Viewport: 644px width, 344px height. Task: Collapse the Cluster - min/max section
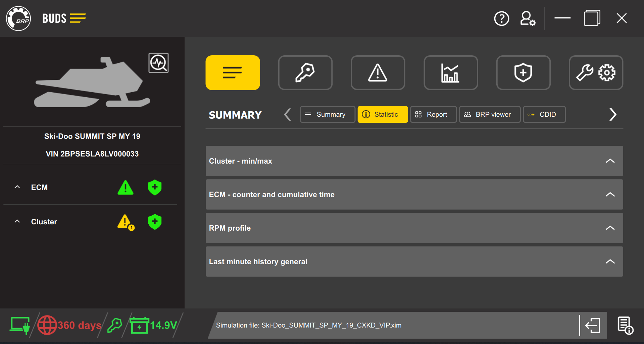[610, 161]
